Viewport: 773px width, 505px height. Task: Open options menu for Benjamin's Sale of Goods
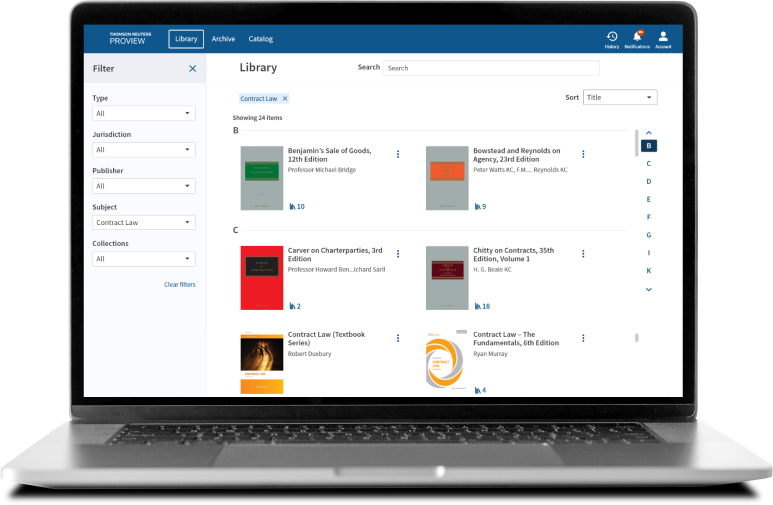pos(398,154)
